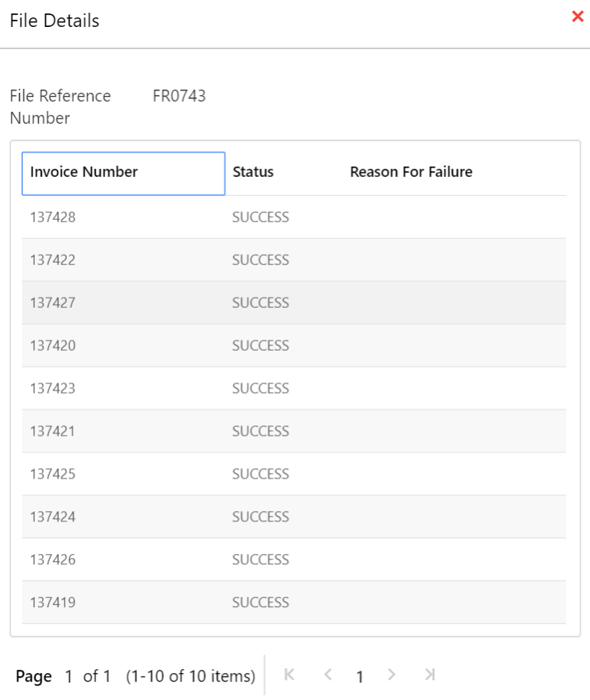Select invoice 137425 row
The image size is (590, 700).
tap(53, 474)
